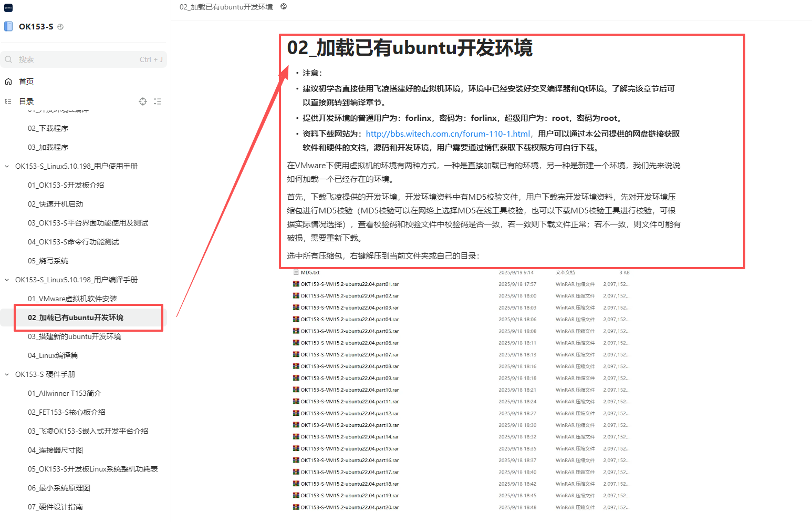Screen dimensions: 812x522
Task: Click the WinRAR icon of part01.rar
Action: tap(295, 284)
